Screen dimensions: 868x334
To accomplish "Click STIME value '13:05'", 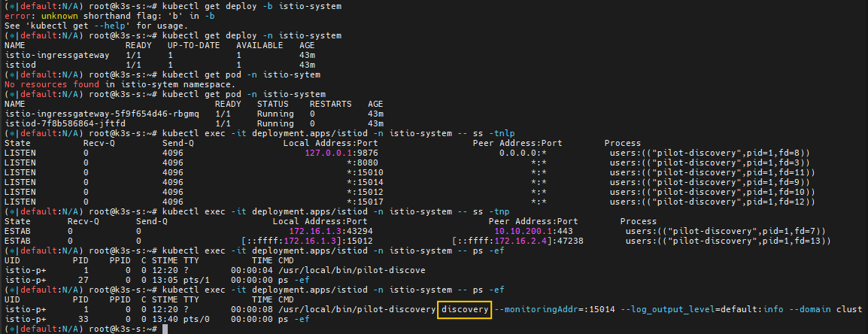I will click(x=165, y=281).
